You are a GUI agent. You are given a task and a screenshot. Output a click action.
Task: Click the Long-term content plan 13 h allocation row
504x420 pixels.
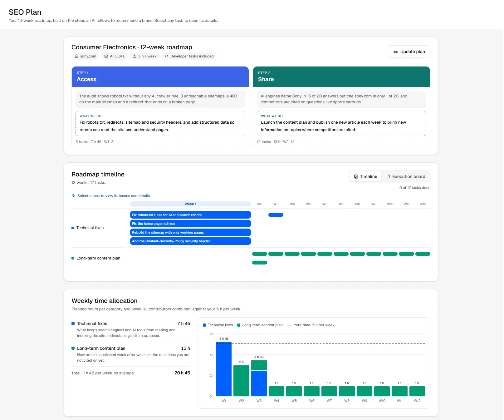131,354
